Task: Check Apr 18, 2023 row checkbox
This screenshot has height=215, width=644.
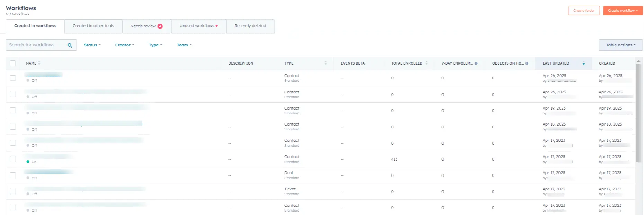Action: [x=13, y=127]
